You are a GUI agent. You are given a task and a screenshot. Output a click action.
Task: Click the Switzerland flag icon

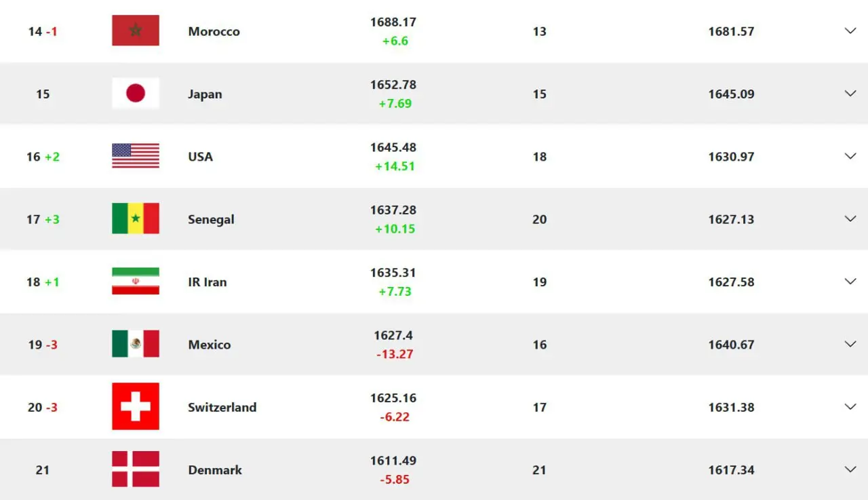coord(136,406)
